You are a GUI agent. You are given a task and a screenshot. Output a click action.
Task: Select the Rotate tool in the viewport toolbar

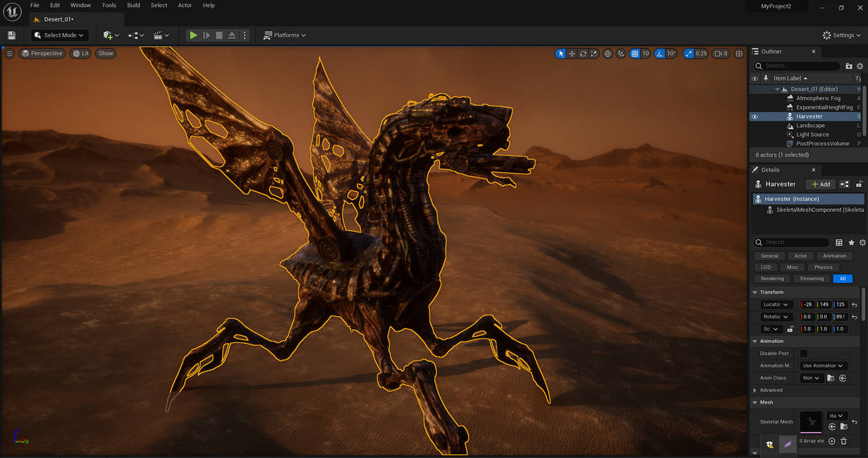coord(583,53)
